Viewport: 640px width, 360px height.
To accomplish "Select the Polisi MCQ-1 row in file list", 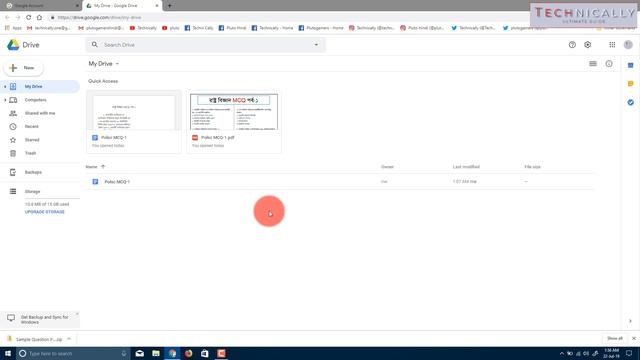I will click(340, 182).
